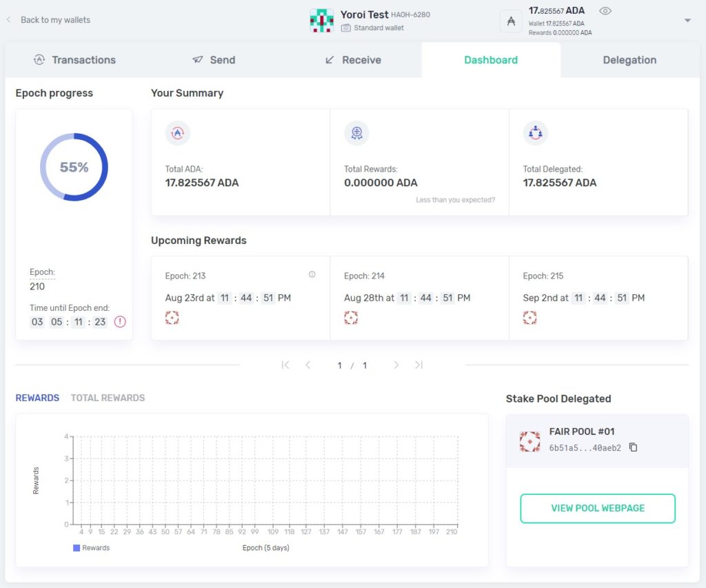Go to the Receive tab

click(x=352, y=60)
